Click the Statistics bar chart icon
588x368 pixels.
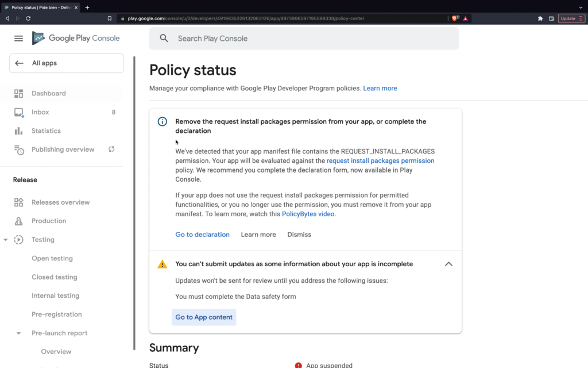click(x=19, y=131)
